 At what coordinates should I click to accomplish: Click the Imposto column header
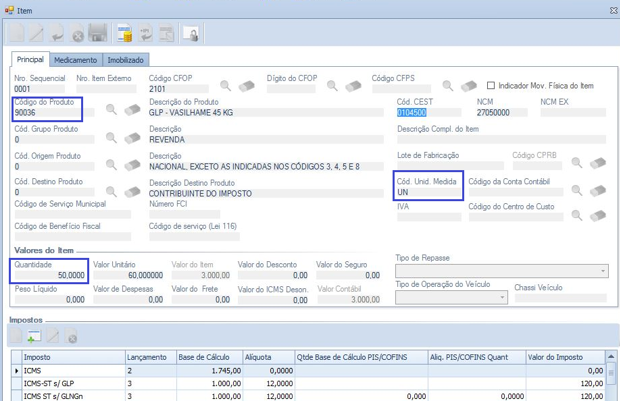[70, 357]
